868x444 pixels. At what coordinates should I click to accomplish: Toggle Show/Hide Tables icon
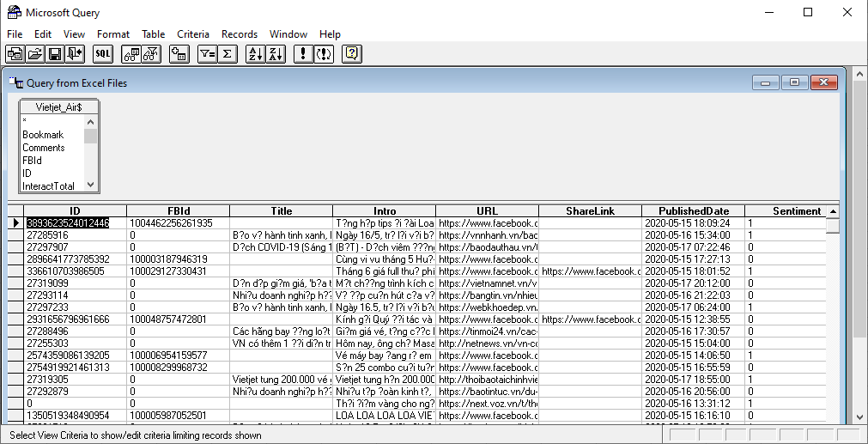tap(131, 54)
